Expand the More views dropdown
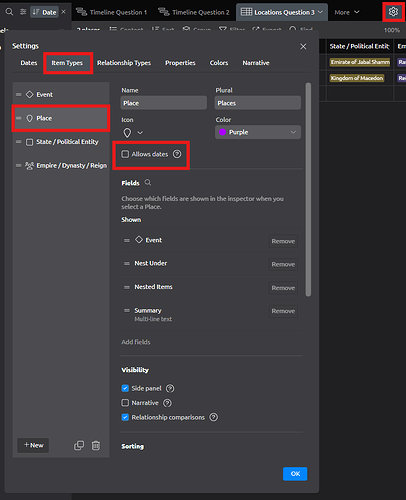The image size is (406, 500). tap(347, 12)
